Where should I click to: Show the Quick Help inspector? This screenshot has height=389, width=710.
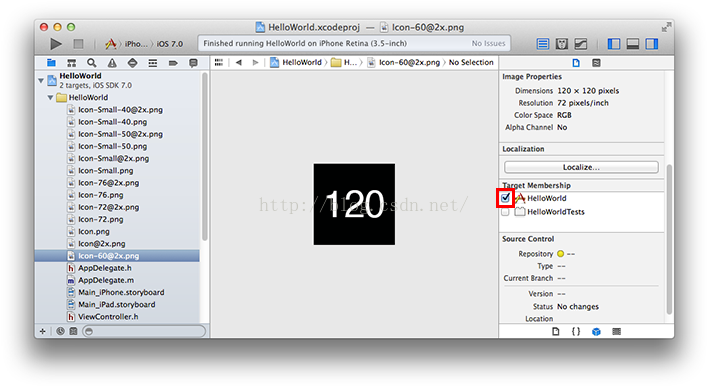tap(596, 63)
